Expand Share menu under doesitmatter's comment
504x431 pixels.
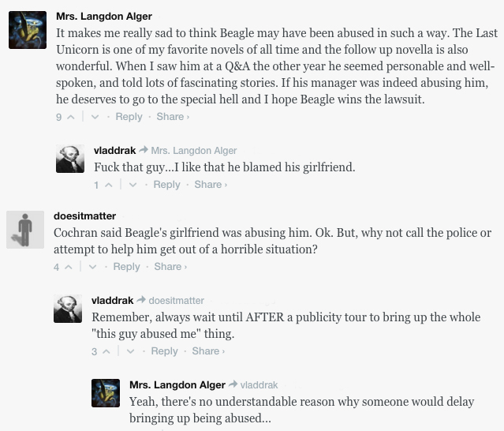pos(170,266)
